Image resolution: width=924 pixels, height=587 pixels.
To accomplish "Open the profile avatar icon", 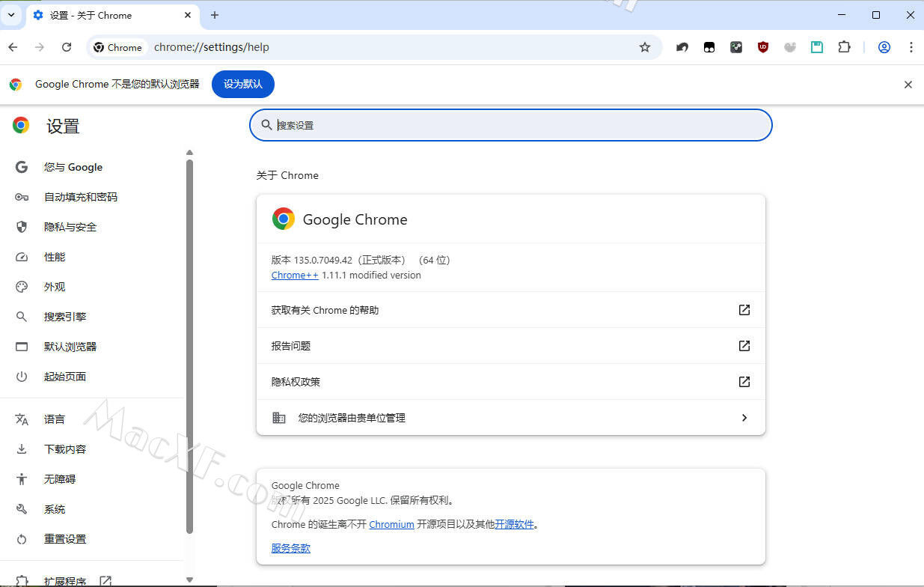I will (x=884, y=47).
